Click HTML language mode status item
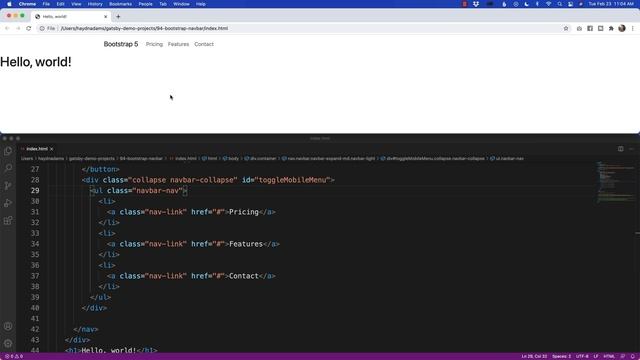The height and width of the screenshot is (360, 640). pyautogui.click(x=609, y=356)
